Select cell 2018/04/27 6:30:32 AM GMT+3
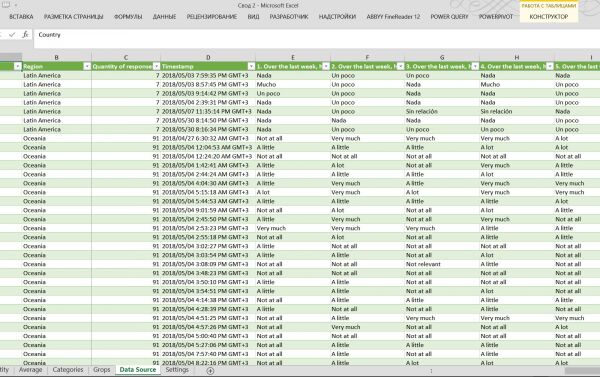 point(208,139)
